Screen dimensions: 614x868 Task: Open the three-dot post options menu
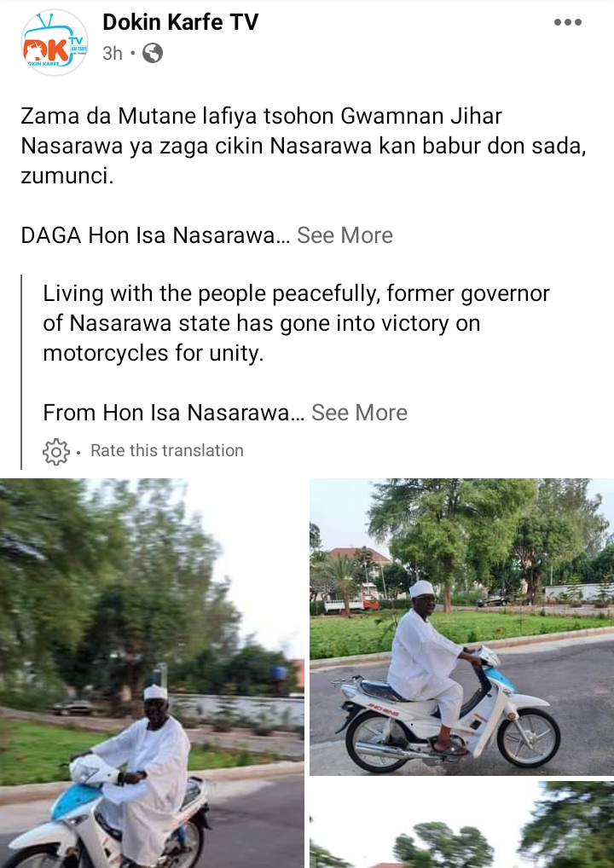click(568, 23)
